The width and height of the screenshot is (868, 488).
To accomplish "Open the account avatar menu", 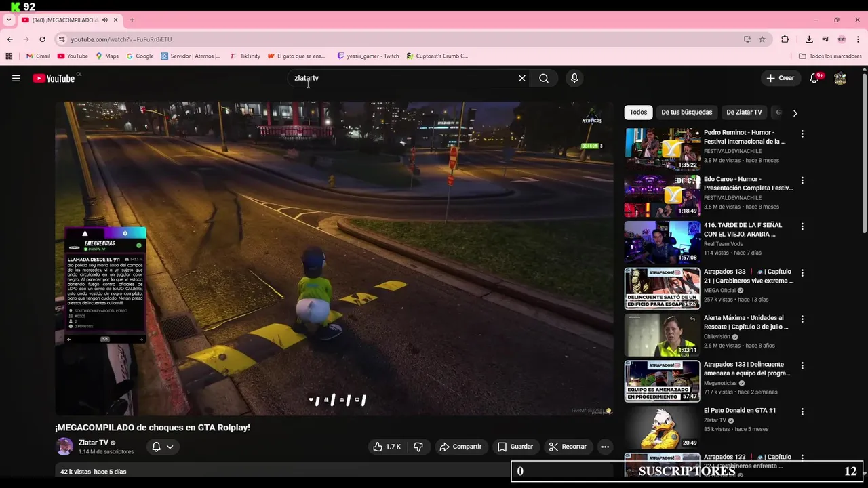I will [840, 78].
